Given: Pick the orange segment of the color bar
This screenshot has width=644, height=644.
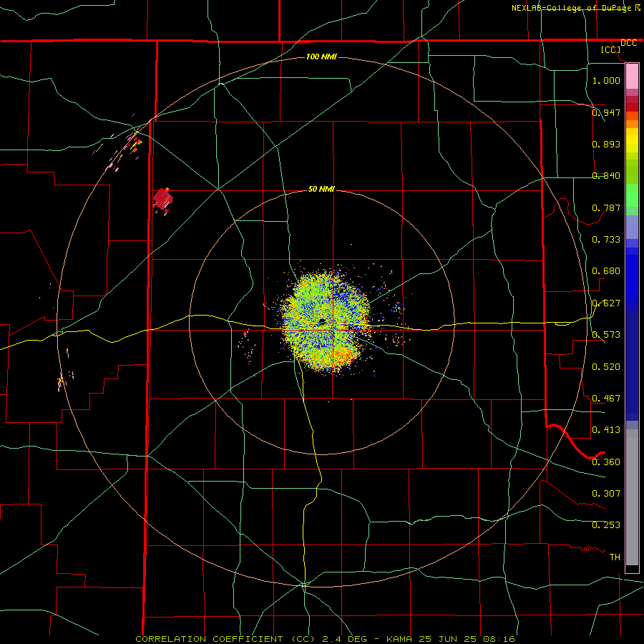Looking at the screenshot, I should tap(632, 123).
